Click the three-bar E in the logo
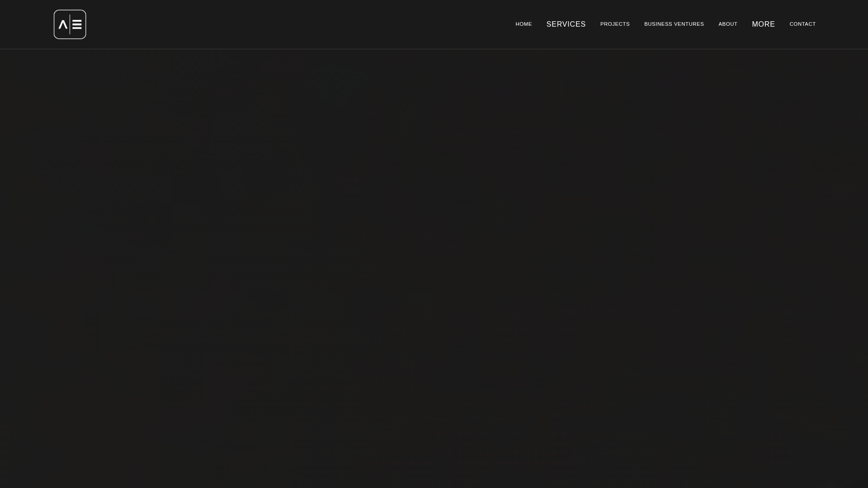The height and width of the screenshot is (488, 868). point(77,25)
